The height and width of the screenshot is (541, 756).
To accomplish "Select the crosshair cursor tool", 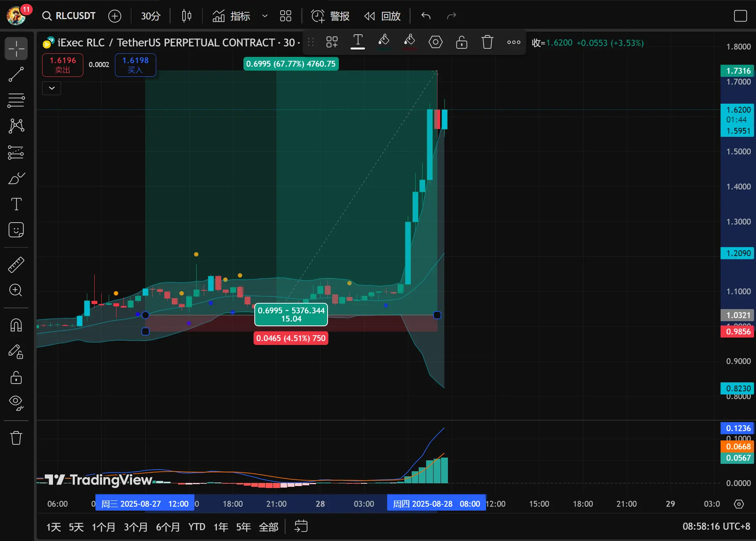I will pyautogui.click(x=16, y=49).
